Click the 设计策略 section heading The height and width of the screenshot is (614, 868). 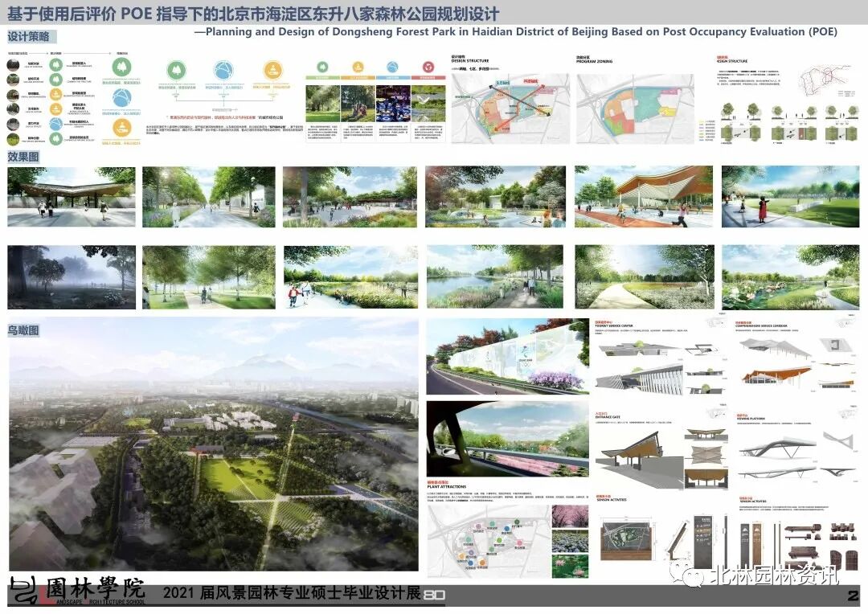pos(29,36)
